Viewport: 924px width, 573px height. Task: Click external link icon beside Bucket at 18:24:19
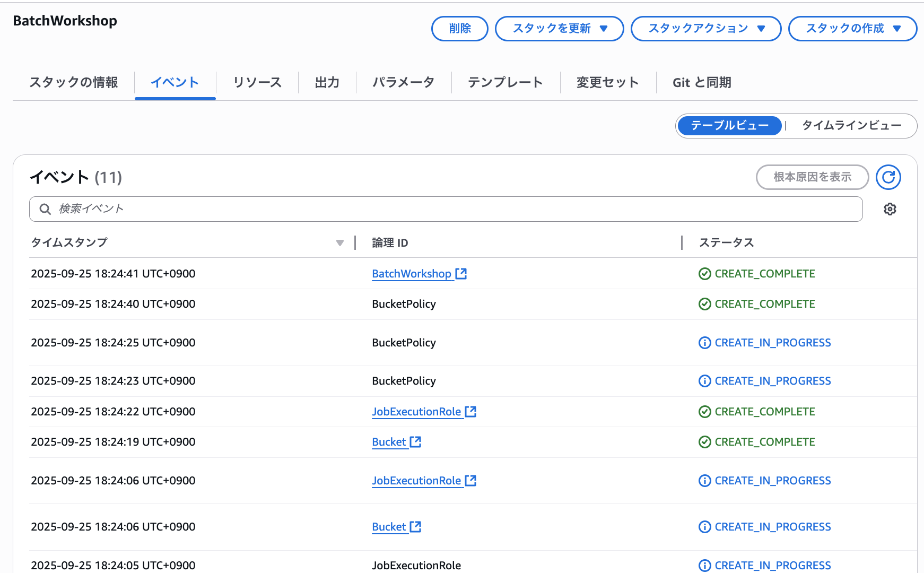(x=415, y=442)
